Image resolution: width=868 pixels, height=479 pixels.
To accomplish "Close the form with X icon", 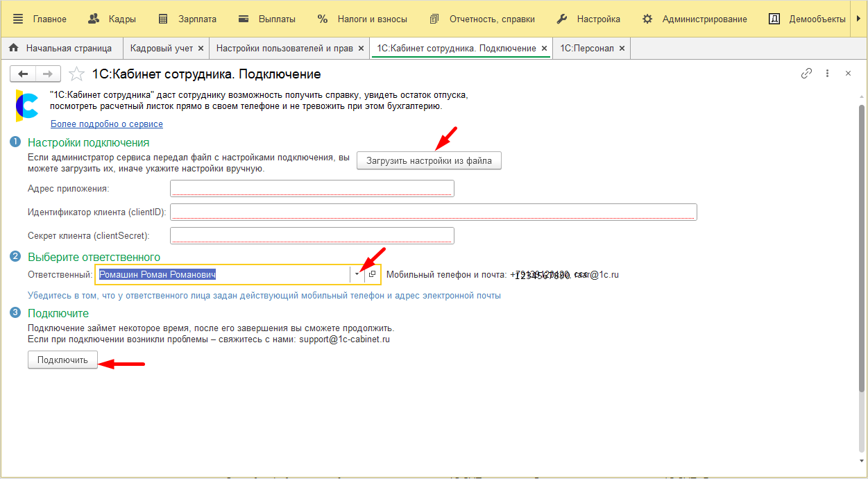I will (x=847, y=73).
